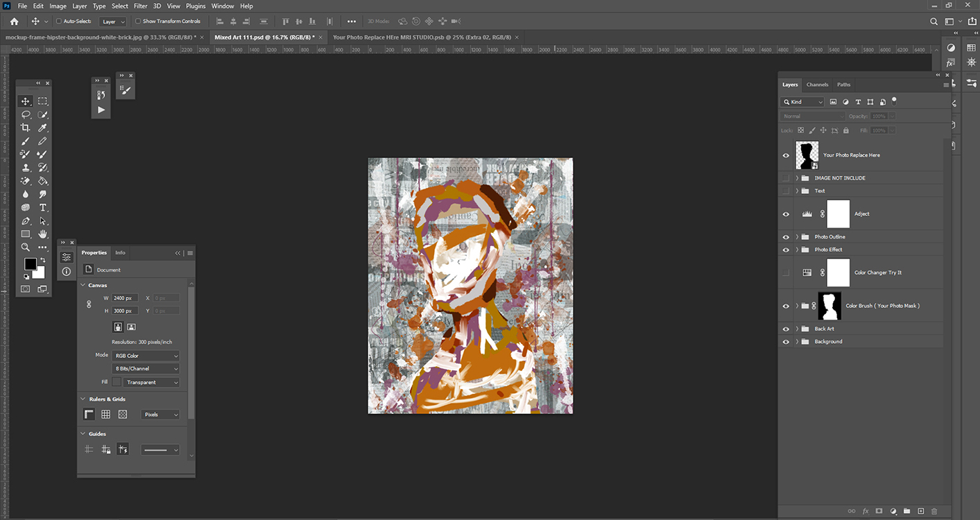The height and width of the screenshot is (520, 980).
Task: Select the Eyedropper tool
Action: 42,128
